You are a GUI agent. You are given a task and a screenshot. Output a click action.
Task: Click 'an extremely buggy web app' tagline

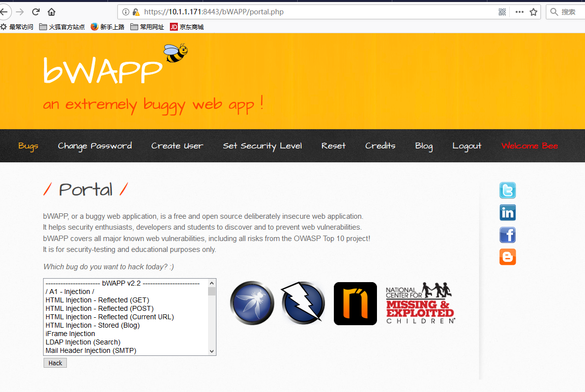click(154, 104)
